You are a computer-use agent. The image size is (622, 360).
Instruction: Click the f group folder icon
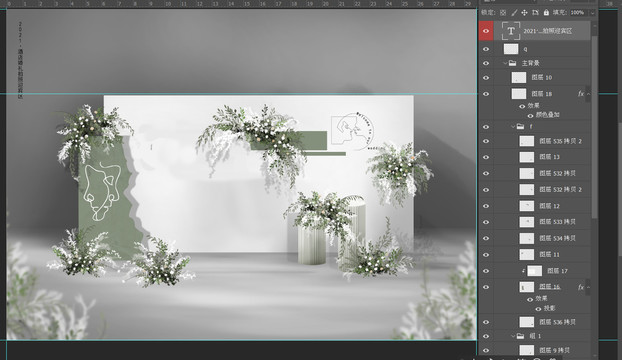click(521, 127)
